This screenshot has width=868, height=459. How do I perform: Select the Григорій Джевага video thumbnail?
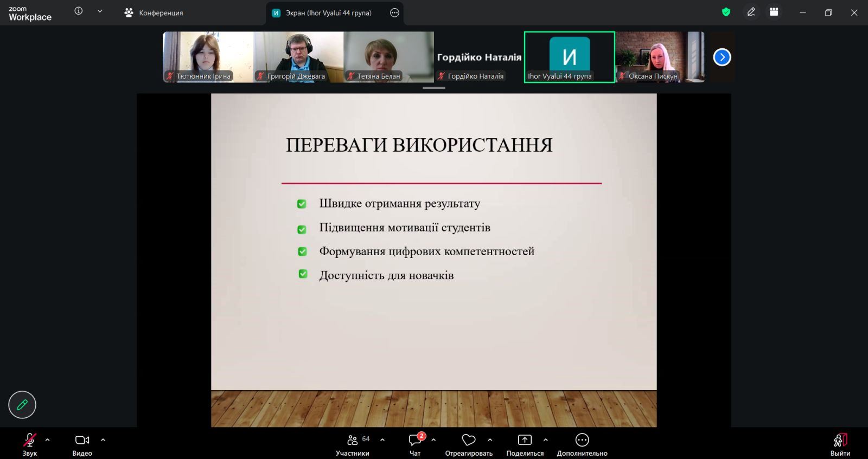tap(298, 57)
